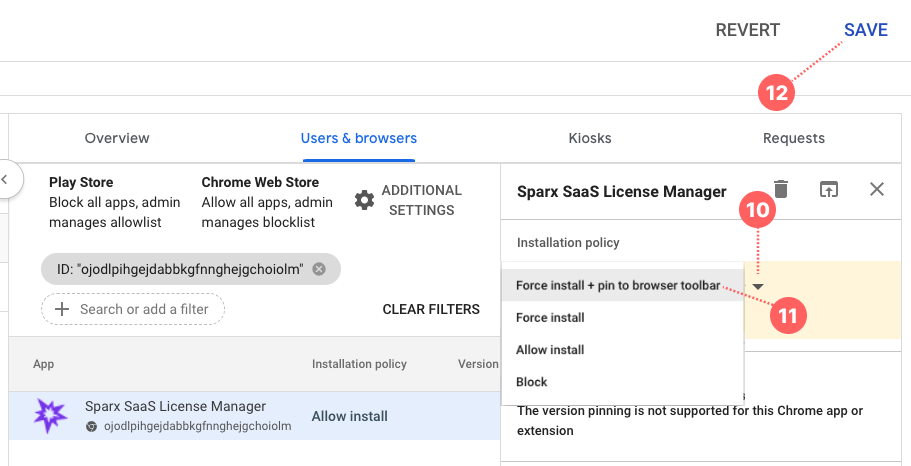911x466 pixels.
Task: Select Allow install from the dropdown list
Action: pyautogui.click(x=550, y=350)
